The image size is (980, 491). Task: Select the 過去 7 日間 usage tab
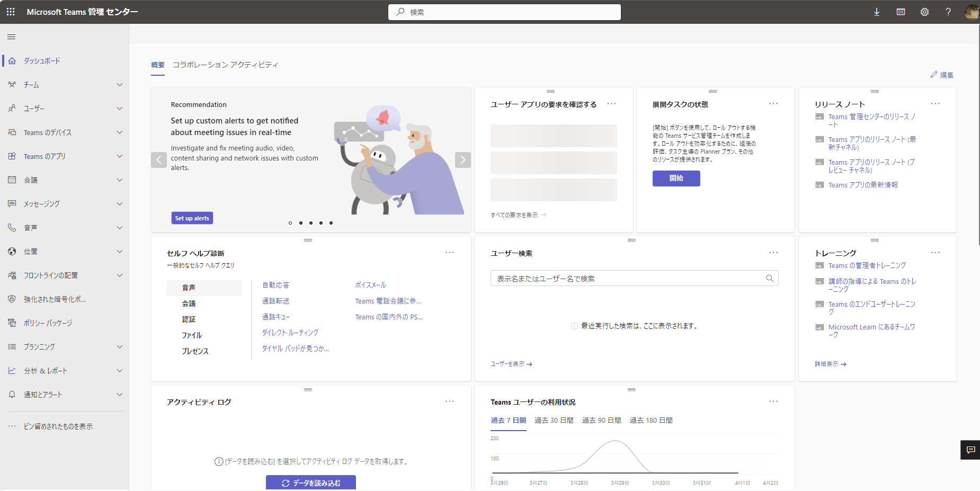tap(509, 421)
